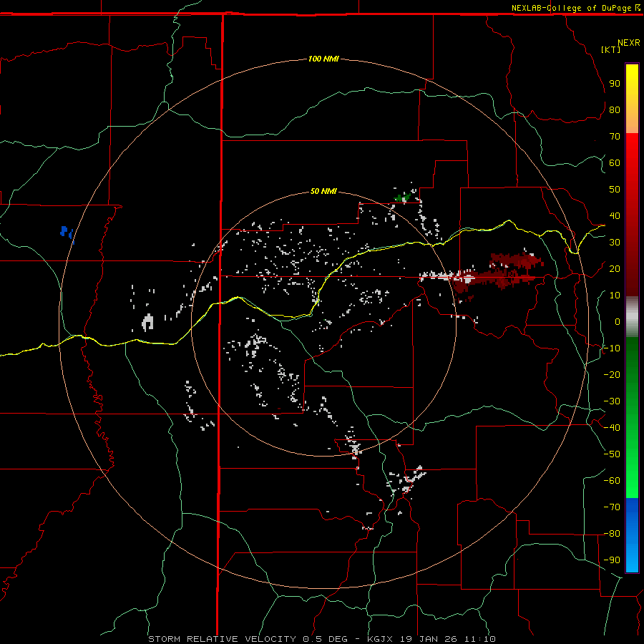The height and width of the screenshot is (644, 644).
Task: Click the gray zero-velocity segment of the color bar
Action: 632,317
